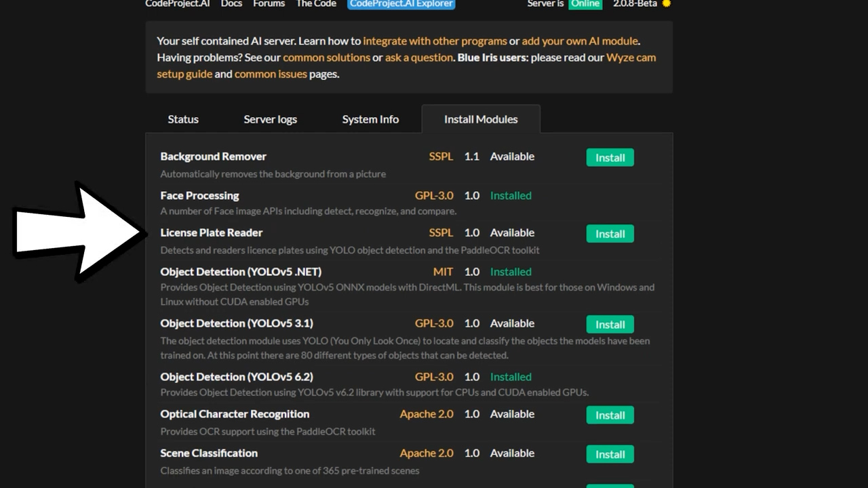868x488 pixels.
Task: Open Apache 2.0 license for Scene Classification
Action: 427,453
